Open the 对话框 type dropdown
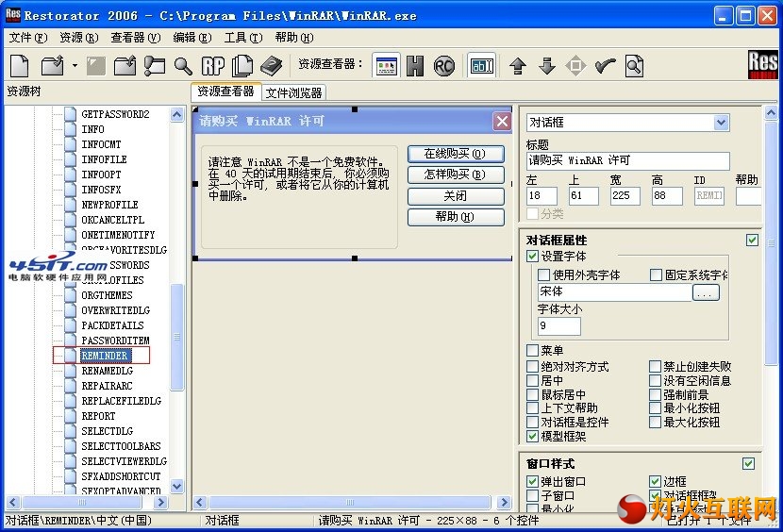Image resolution: width=783 pixels, height=532 pixels. tap(721, 123)
